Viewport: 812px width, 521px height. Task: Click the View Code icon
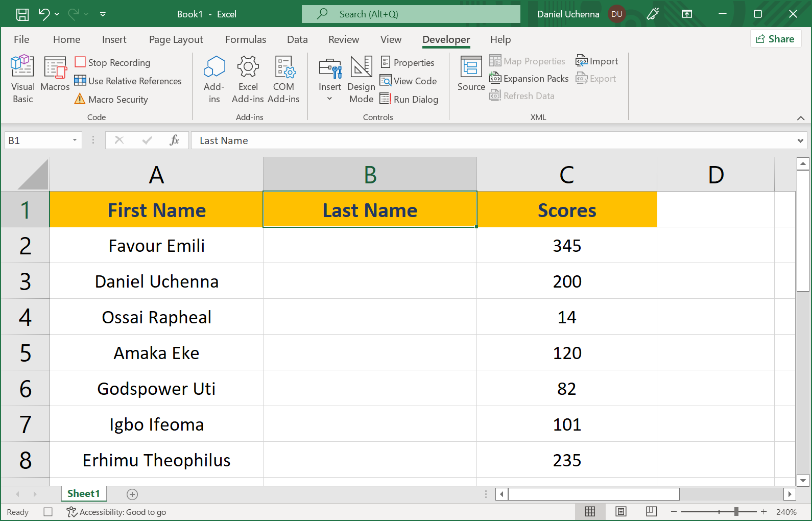[386, 81]
